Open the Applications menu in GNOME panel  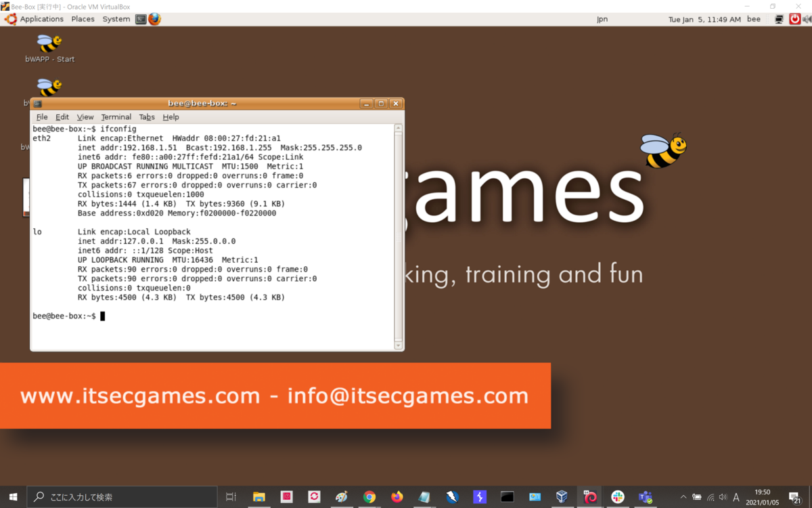coord(42,19)
